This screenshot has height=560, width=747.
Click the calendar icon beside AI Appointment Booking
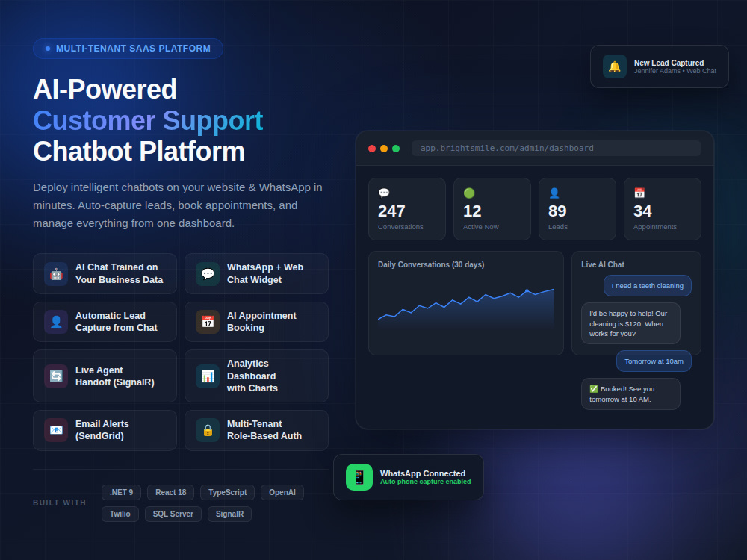[x=208, y=322]
